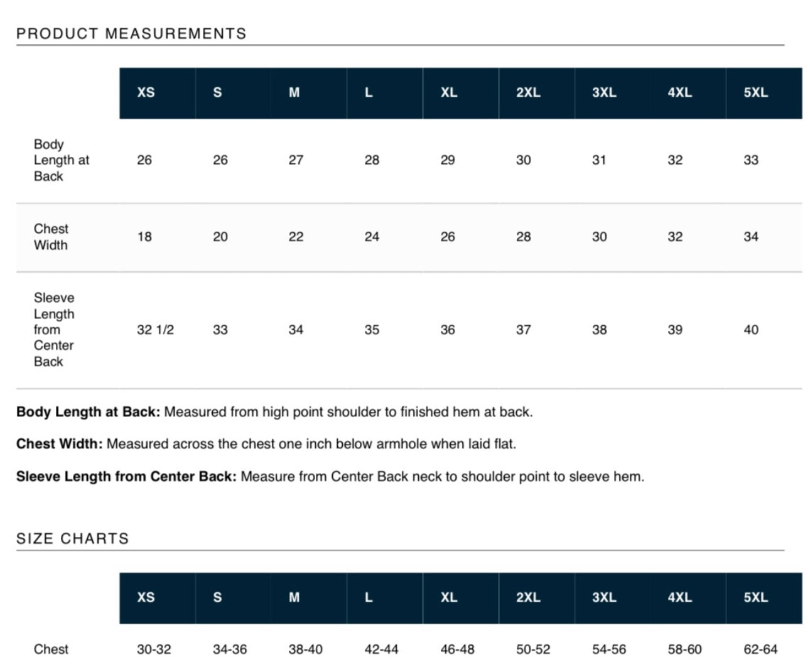Click the Size Charts section heading

pos(72,538)
